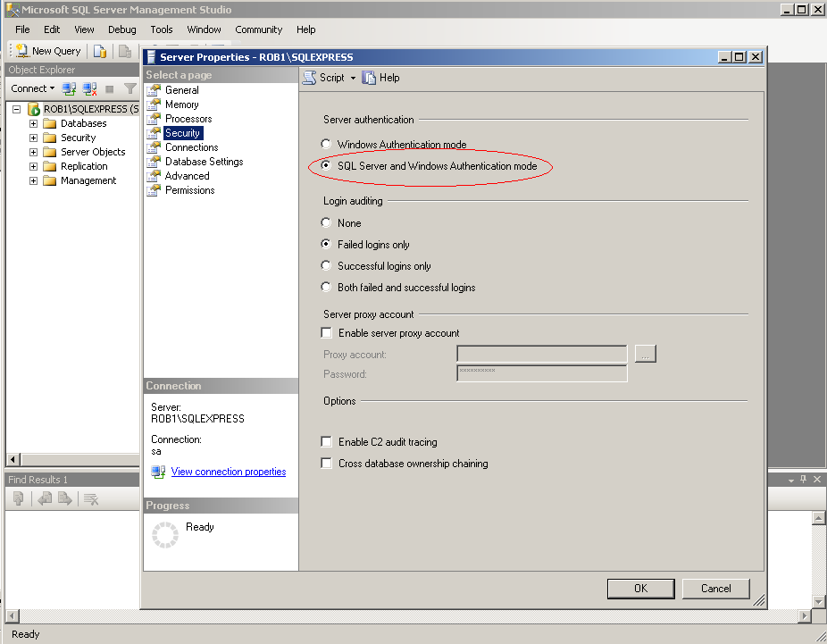Image resolution: width=827 pixels, height=644 pixels.
Task: Open the Help menu in the menu bar
Action: click(x=306, y=29)
